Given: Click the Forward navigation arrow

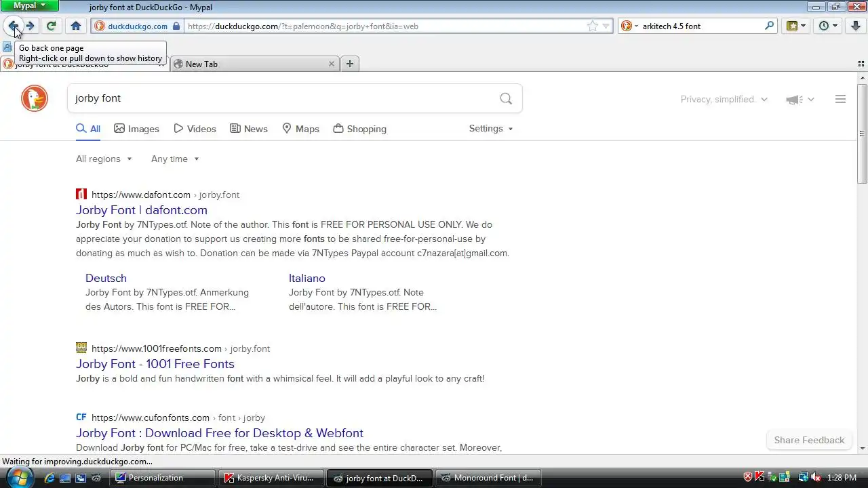Looking at the screenshot, I should coord(31,26).
